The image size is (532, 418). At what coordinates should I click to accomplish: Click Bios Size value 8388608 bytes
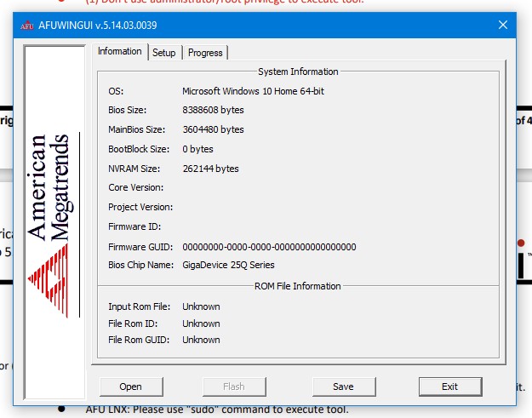coord(213,110)
